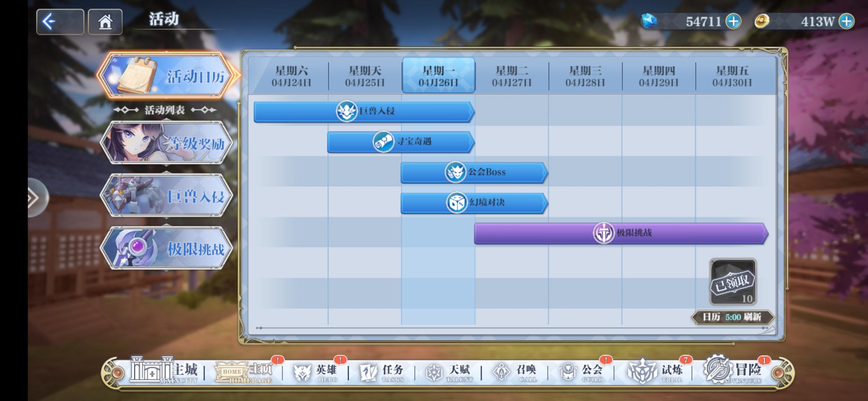Click the 幻境对决 dice icon
868x401 pixels.
pos(456,202)
